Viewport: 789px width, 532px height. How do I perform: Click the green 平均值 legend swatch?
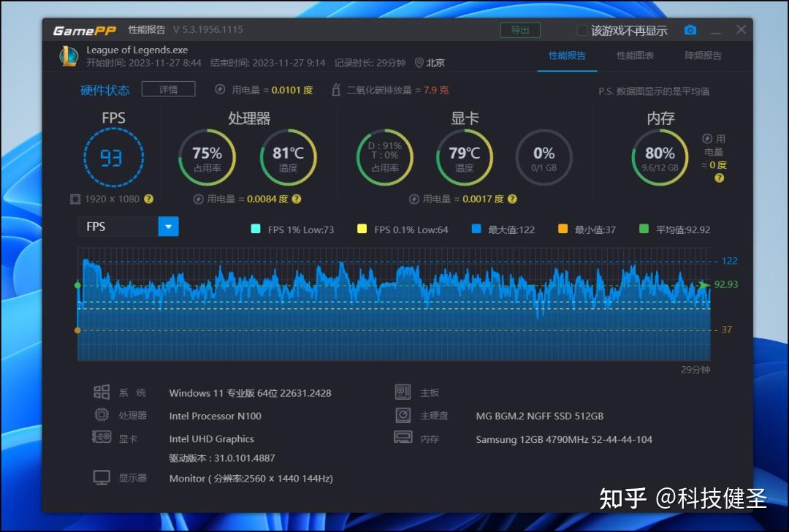click(x=644, y=229)
